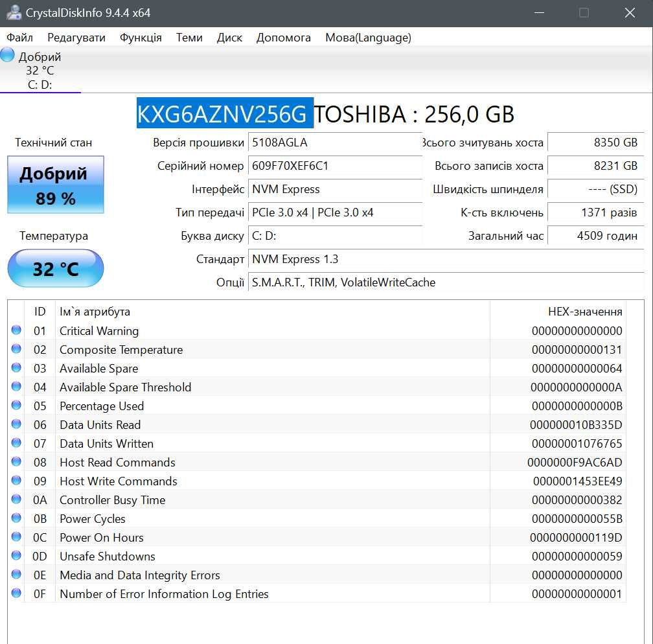Image resolution: width=653 pixels, height=644 pixels.
Task: Click status orb for Available Spare Threshold row
Action: (x=16, y=386)
